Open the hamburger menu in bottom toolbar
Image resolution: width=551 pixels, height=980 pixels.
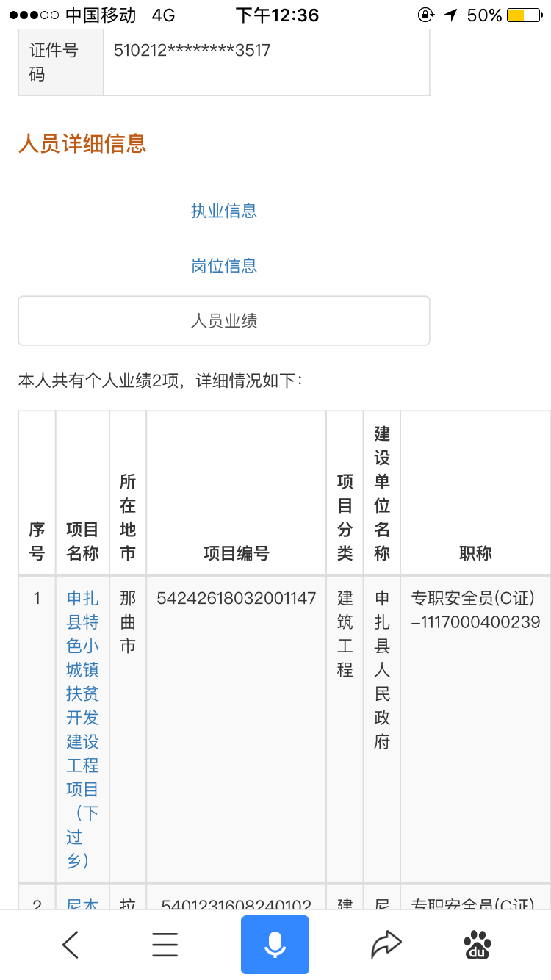point(165,945)
